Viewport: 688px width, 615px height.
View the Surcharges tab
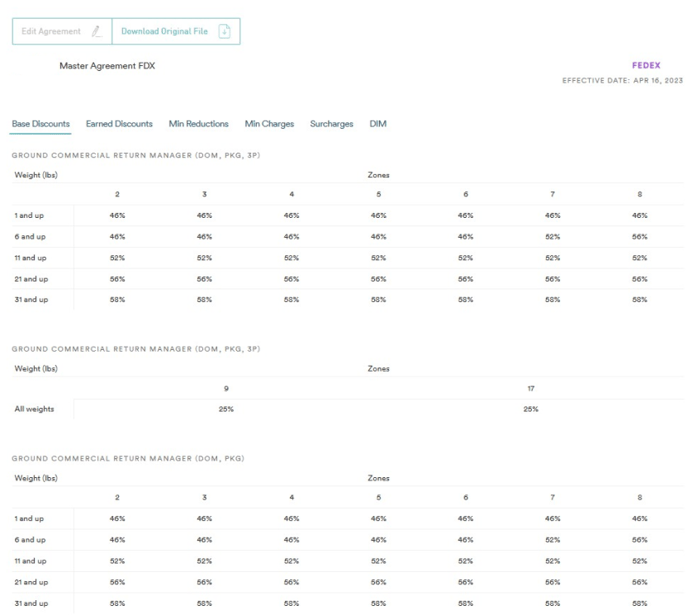(331, 124)
